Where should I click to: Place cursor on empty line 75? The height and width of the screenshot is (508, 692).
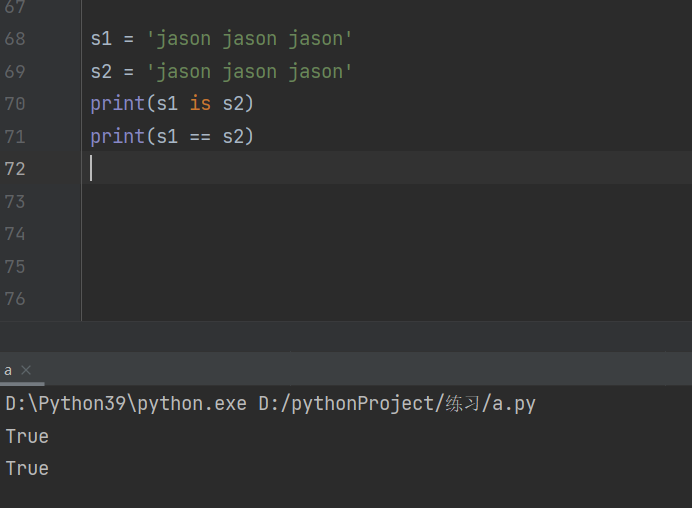click(x=300, y=266)
